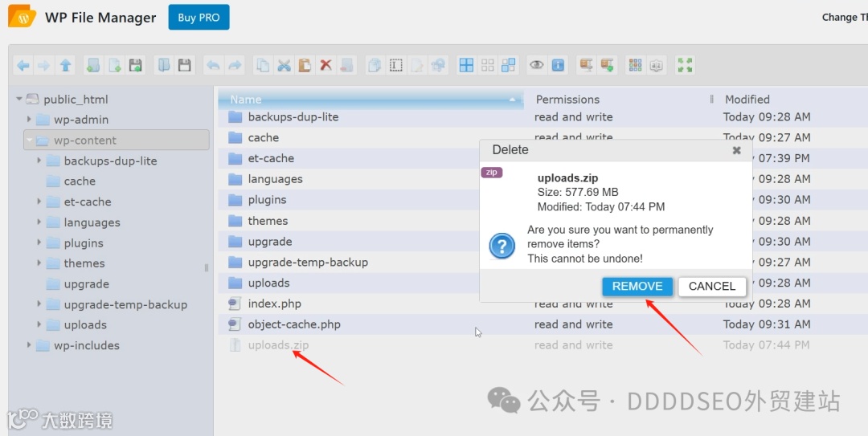Viewport: 868px width, 436px height.
Task: Click the WP File Manager logo icon
Action: click(23, 16)
